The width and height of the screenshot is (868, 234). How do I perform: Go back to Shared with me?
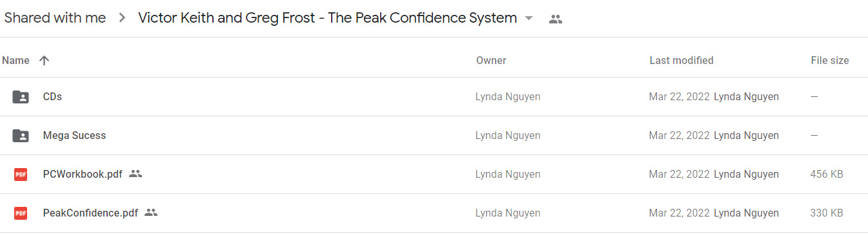tap(55, 18)
